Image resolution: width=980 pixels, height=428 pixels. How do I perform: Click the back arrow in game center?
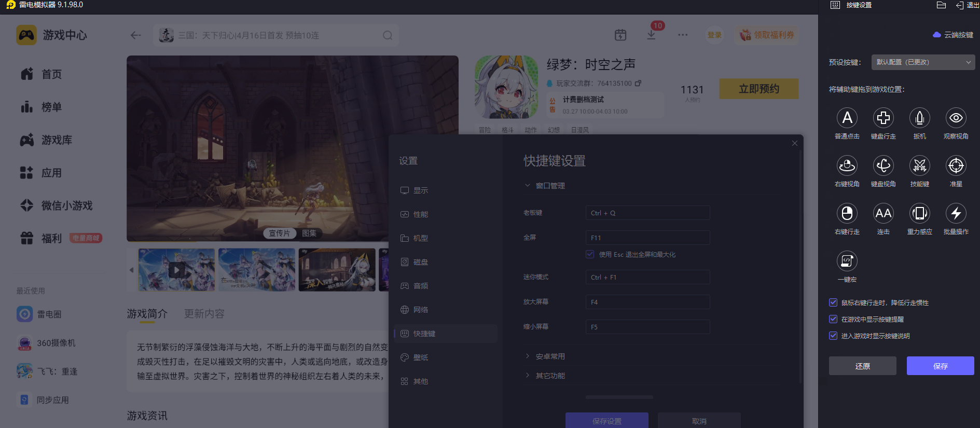click(x=136, y=35)
